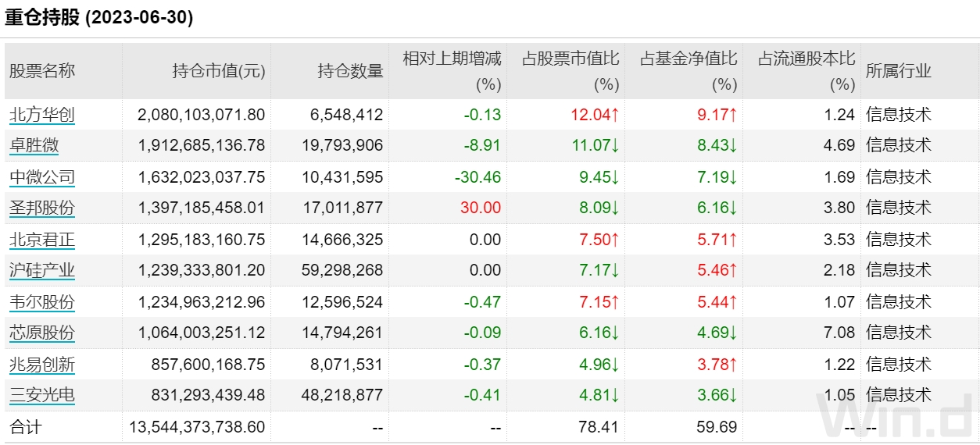
Task: Select fund NAV ratio 3.78↑
Action: coord(717,365)
